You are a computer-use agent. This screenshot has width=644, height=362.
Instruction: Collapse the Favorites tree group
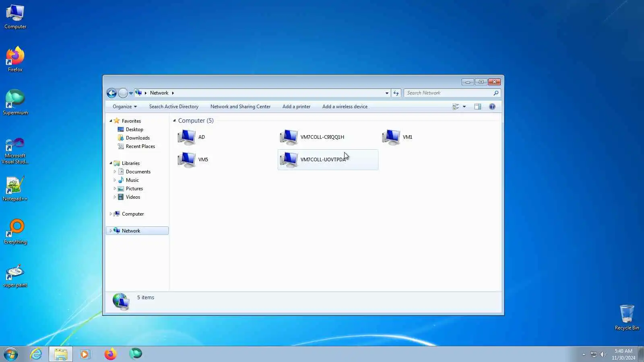pos(111,121)
